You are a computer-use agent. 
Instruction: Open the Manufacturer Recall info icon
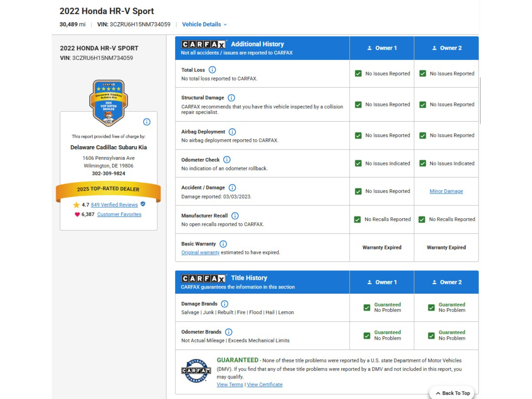tap(235, 216)
